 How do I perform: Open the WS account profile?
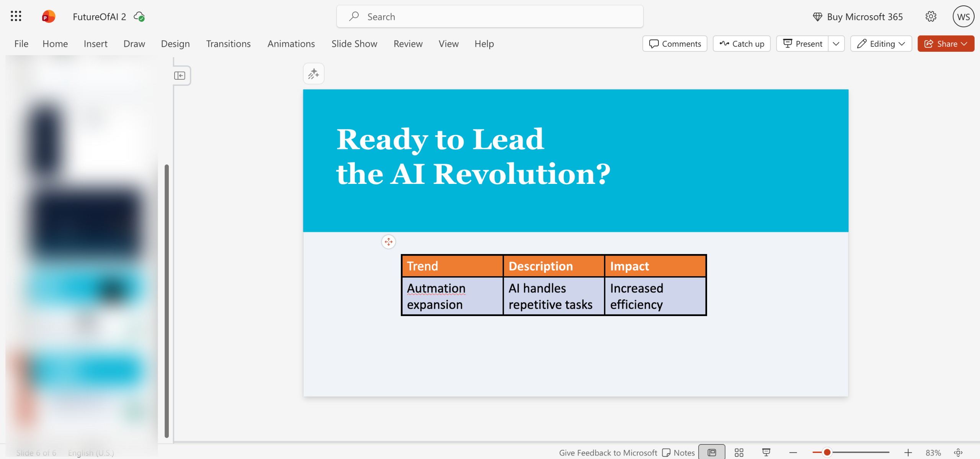pos(963,16)
